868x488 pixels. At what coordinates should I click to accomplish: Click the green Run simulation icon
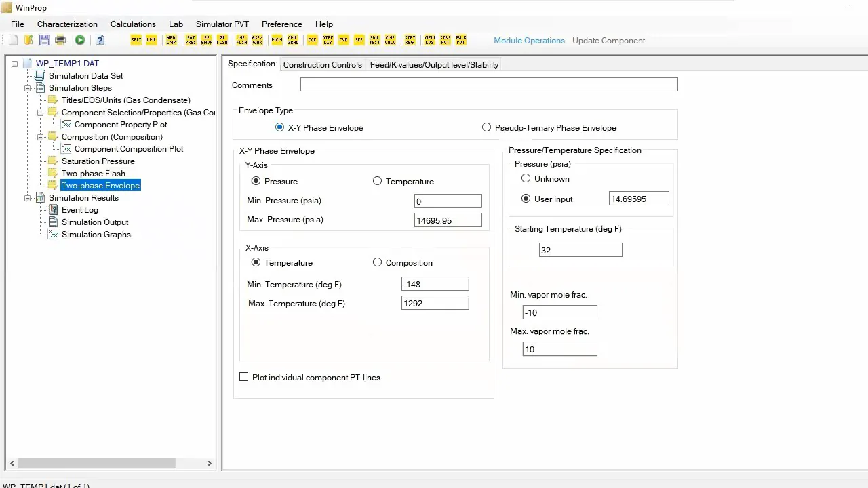tap(80, 41)
